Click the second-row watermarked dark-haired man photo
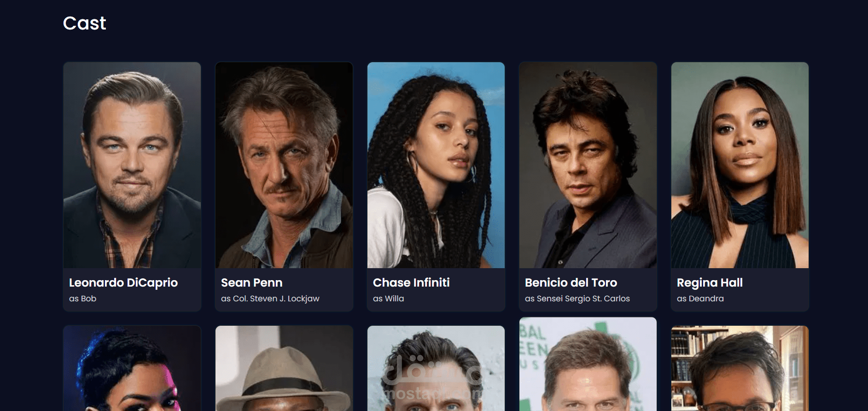The image size is (868, 411). [x=436, y=368]
